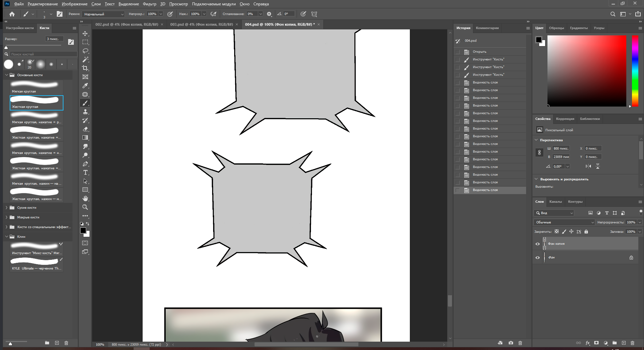
Task: Hide the 'Фон копия' layer
Action: tap(537, 244)
